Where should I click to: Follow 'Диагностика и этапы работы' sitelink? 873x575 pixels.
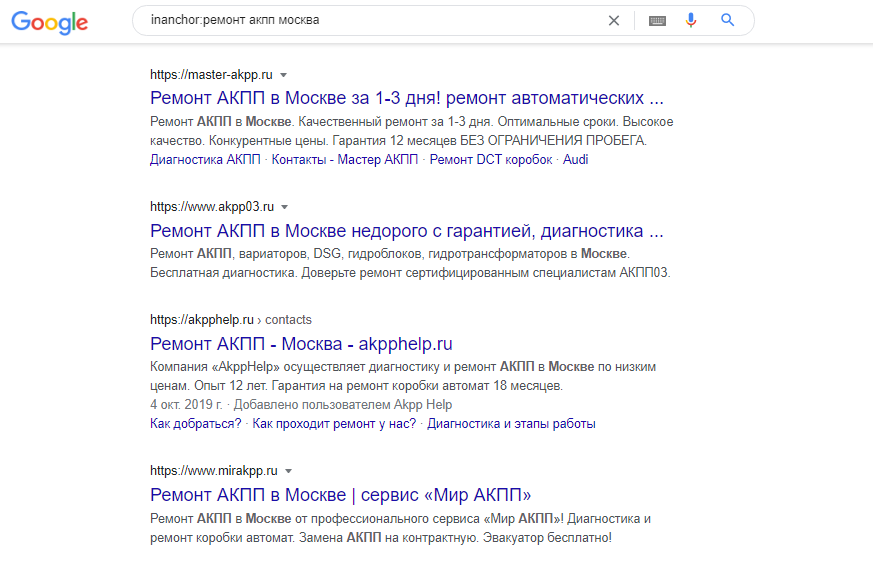coord(511,424)
